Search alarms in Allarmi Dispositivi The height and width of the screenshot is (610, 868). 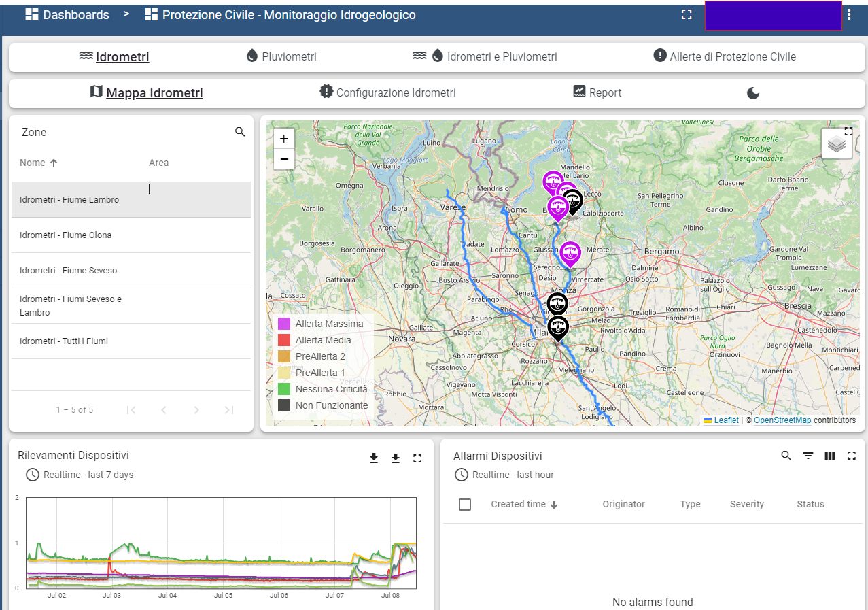786,456
